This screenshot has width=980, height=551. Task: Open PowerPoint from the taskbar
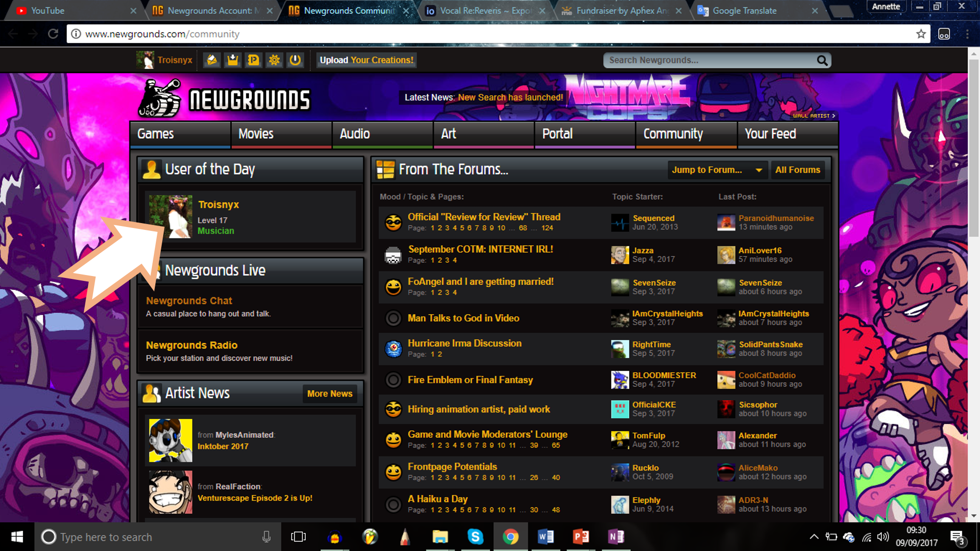point(581,537)
